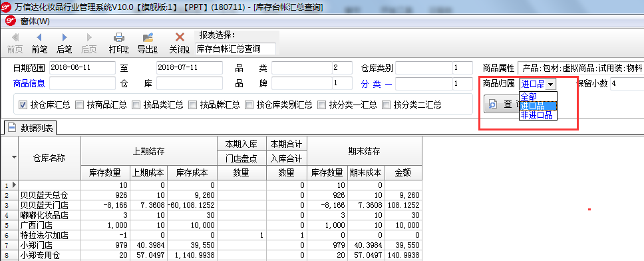Enable the 按品牌汇总 checkbox
Screen dimensions: 644x261
[x=193, y=105]
